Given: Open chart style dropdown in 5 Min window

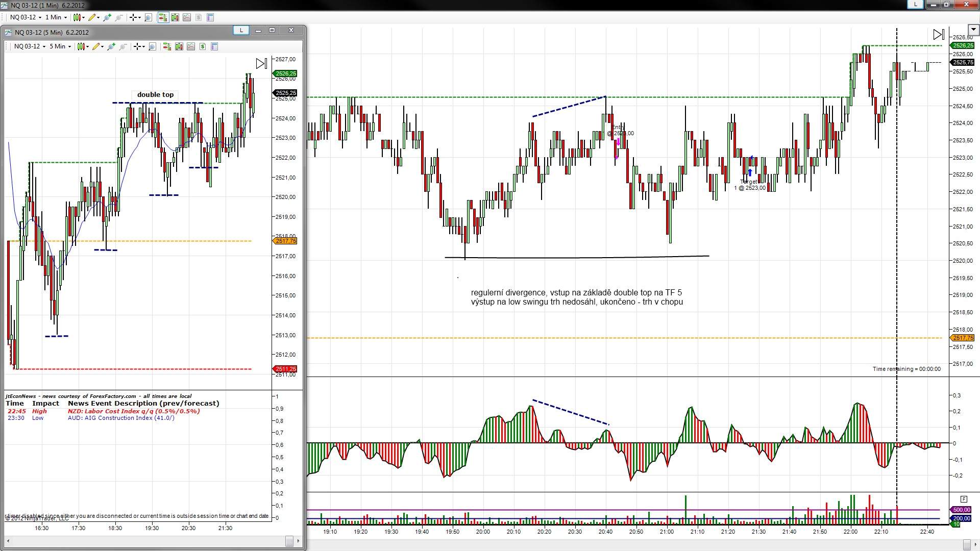Looking at the screenshot, I should pyautogui.click(x=83, y=46).
